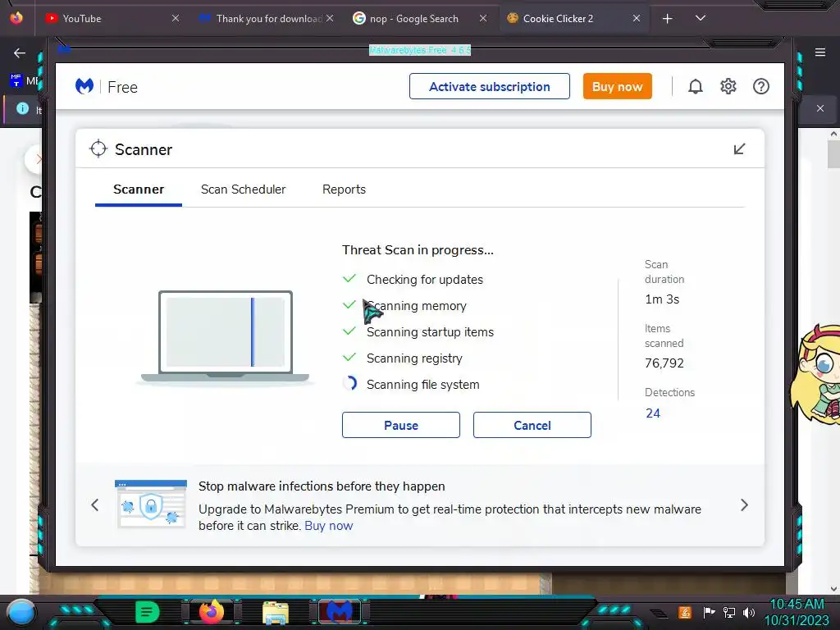This screenshot has height=630, width=840.
Task: Switch to the Reports tab
Action: click(x=344, y=189)
